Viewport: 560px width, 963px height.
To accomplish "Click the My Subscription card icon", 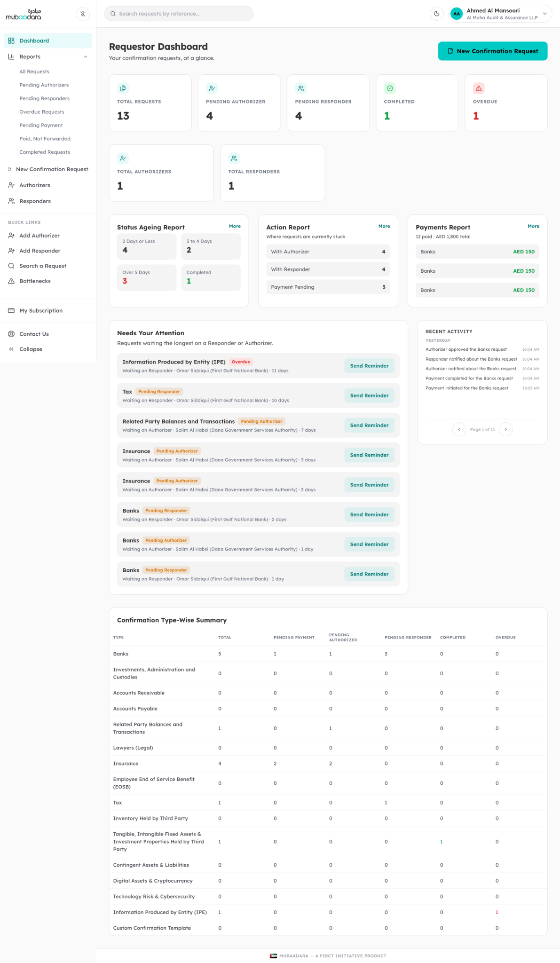I will pos(11,311).
